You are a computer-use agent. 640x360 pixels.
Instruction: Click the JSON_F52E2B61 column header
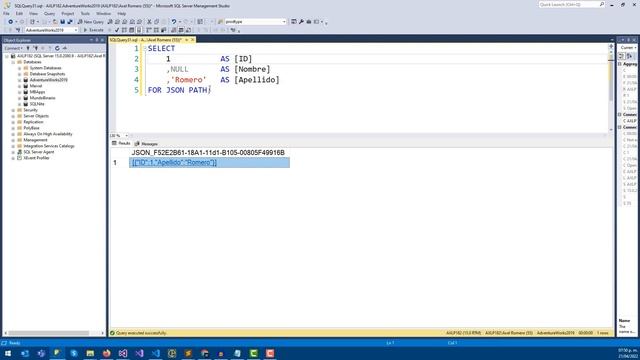tap(208, 153)
